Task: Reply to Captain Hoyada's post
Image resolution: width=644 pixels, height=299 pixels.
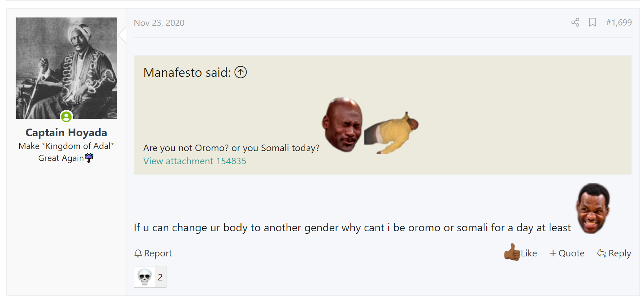Action: coord(614,253)
